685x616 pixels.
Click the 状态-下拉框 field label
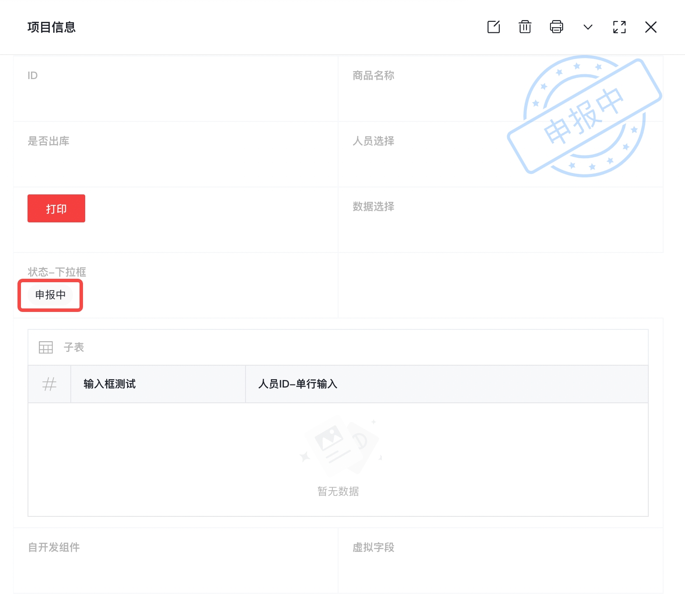(x=57, y=272)
